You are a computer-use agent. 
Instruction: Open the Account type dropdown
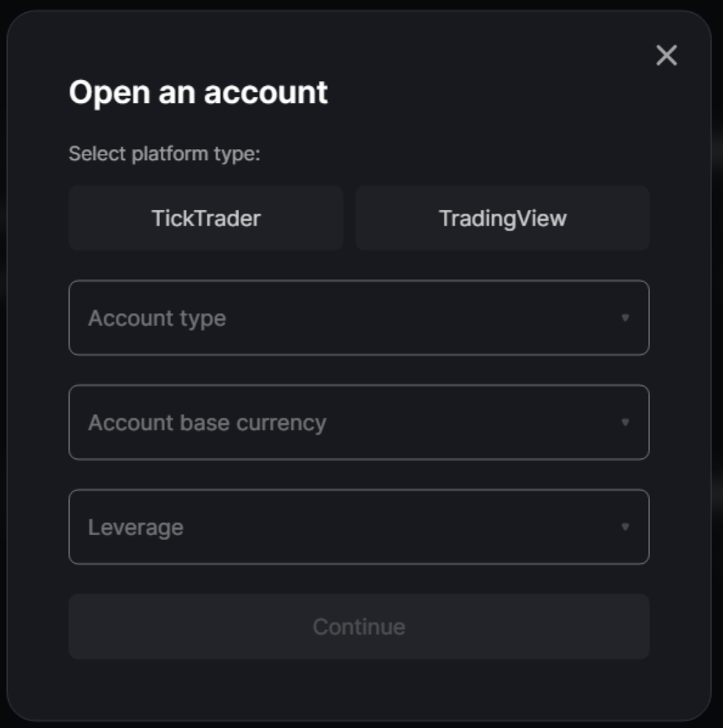358,318
